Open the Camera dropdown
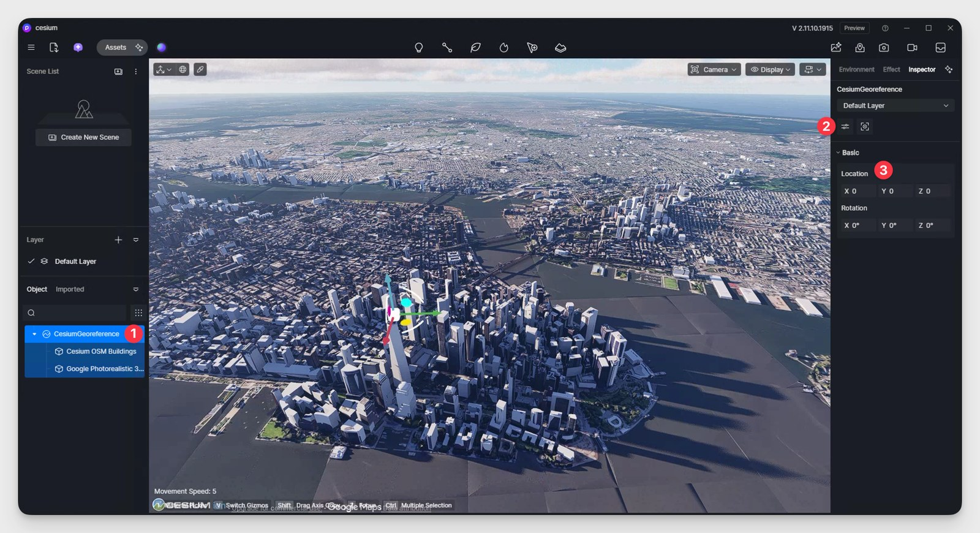 (x=714, y=69)
